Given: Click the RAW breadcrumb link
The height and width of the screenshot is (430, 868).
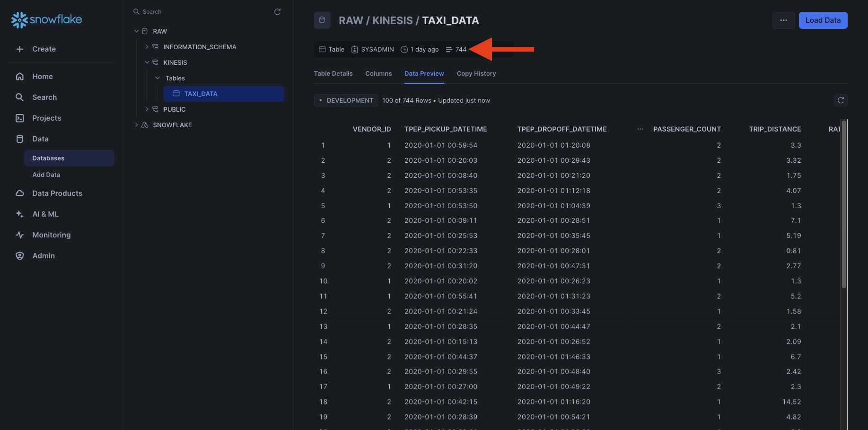Looking at the screenshot, I should point(351,20).
